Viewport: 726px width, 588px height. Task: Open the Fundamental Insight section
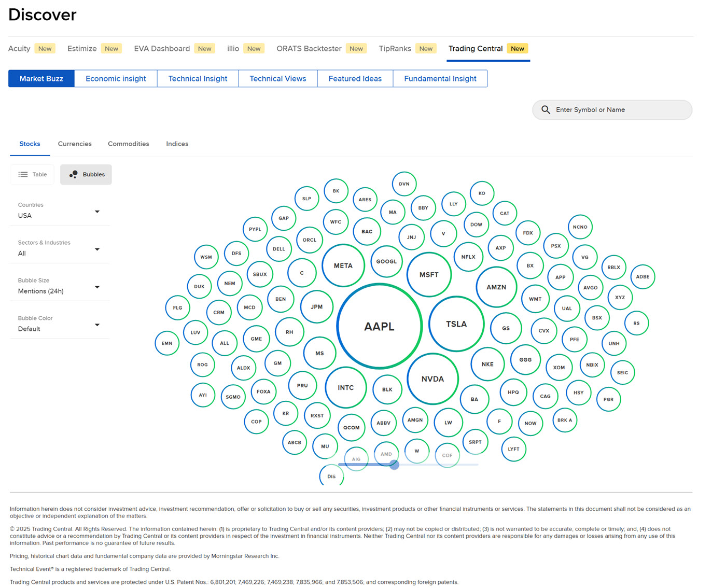pyautogui.click(x=440, y=79)
